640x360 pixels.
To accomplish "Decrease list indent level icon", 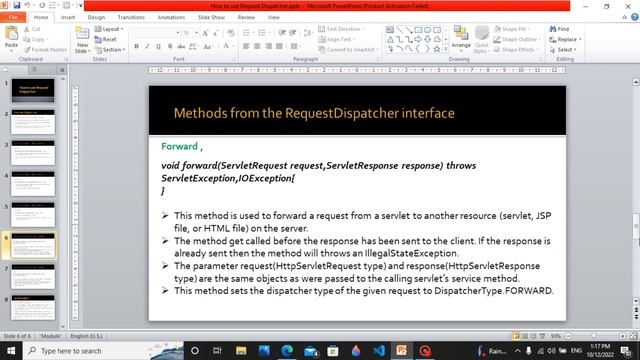I will [282, 33].
